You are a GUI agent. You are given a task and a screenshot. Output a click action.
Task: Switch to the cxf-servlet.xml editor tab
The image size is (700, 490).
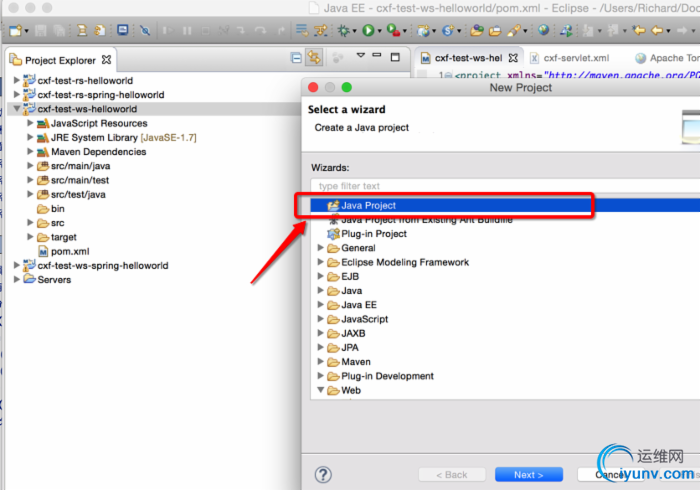pyautogui.click(x=576, y=58)
